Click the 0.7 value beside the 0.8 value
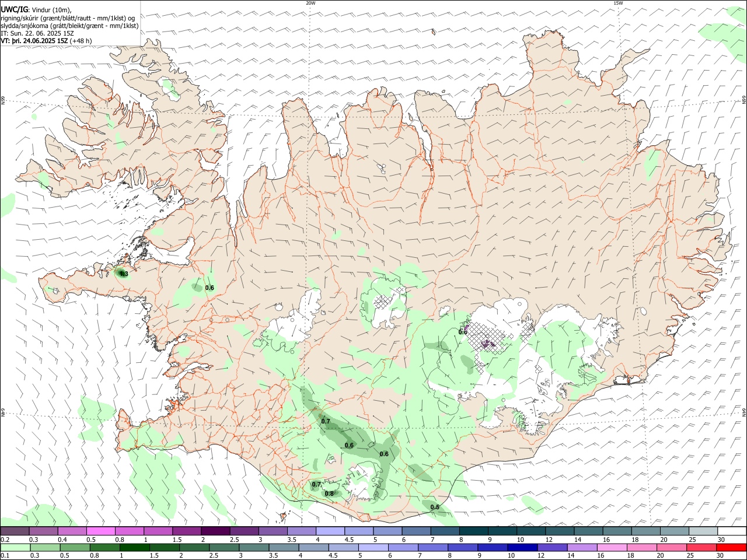This screenshot has height=560, width=747. pyautogui.click(x=316, y=484)
